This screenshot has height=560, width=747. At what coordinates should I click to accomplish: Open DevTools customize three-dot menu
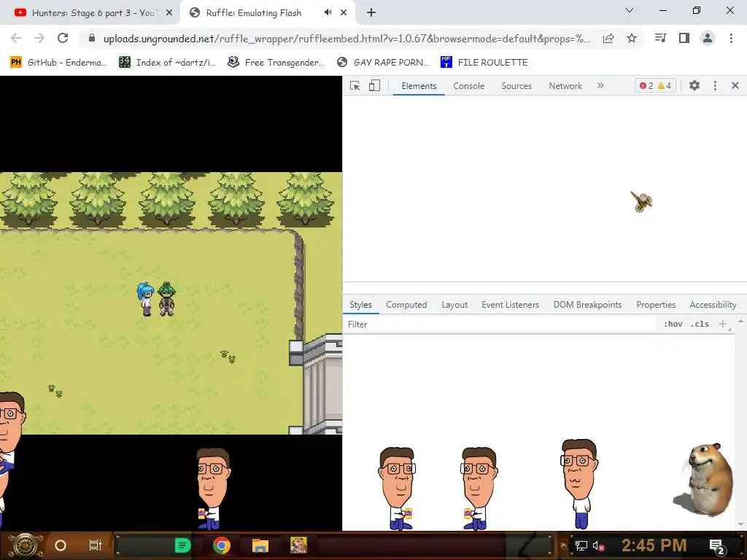715,86
